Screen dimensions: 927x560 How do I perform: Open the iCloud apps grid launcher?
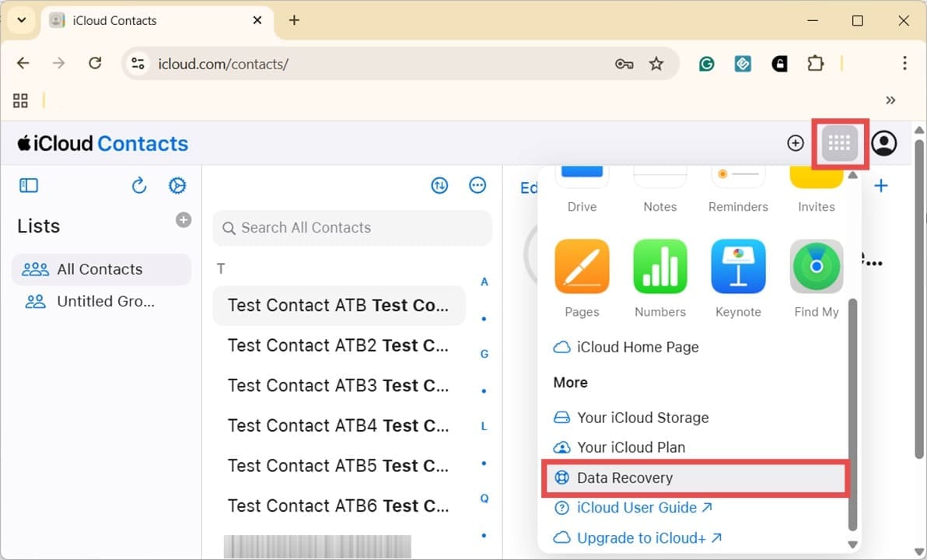click(x=839, y=143)
